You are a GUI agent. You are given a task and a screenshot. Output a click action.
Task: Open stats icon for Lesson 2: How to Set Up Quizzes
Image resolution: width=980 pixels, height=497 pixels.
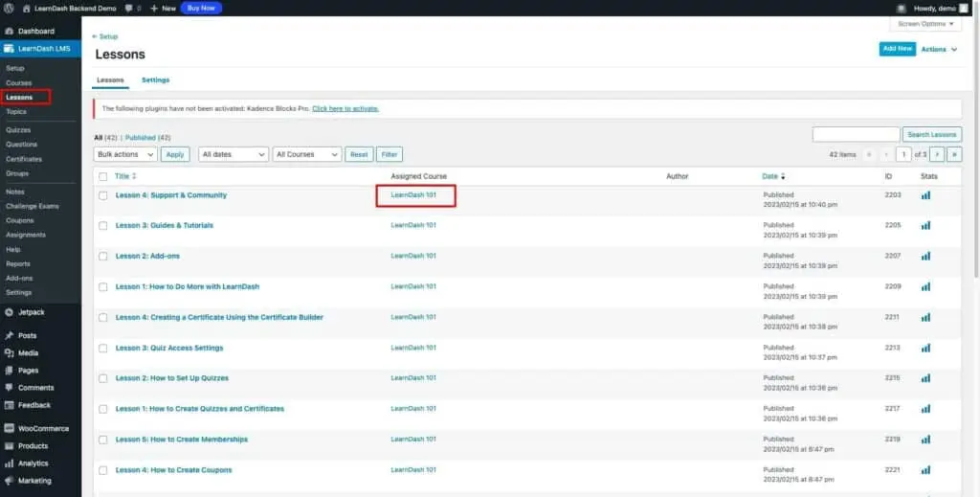[x=925, y=378]
